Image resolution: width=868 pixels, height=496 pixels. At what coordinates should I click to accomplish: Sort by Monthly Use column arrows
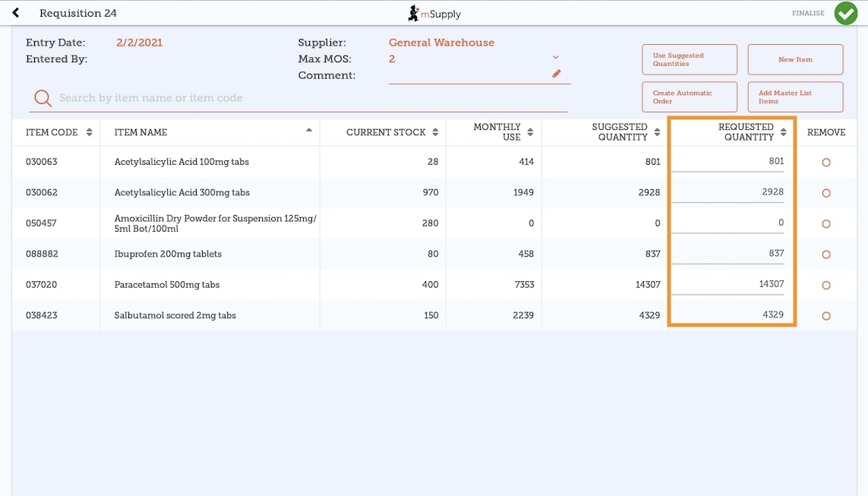(x=530, y=132)
